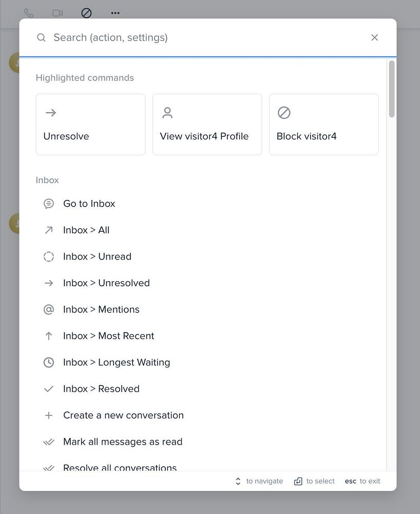Click the phone call icon
The height and width of the screenshot is (514, 420).
point(29,13)
